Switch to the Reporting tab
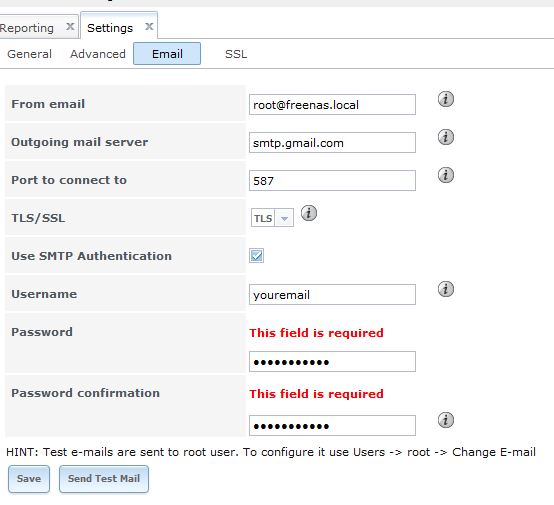This screenshot has height=505, width=554. [x=27, y=28]
